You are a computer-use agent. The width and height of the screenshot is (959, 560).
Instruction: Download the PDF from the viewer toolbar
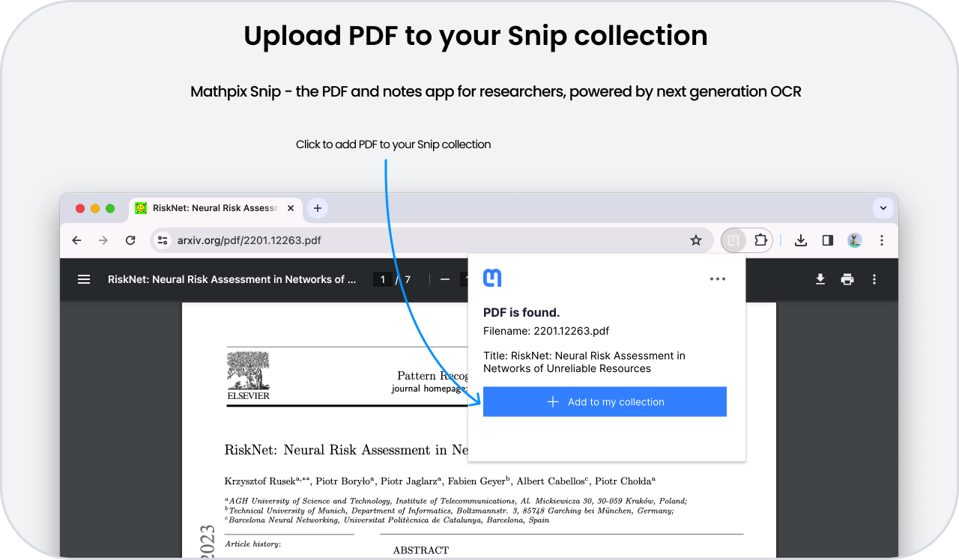[820, 279]
